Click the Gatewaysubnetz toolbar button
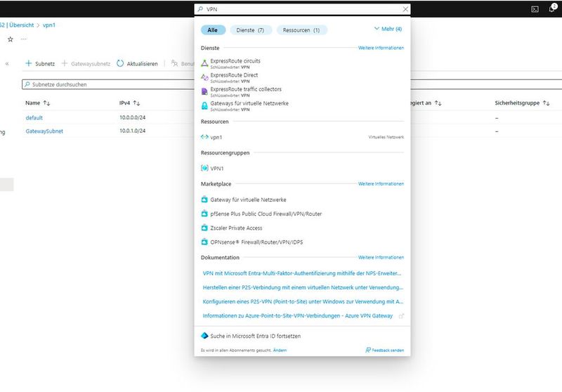Image resolution: width=562 pixels, height=392 pixels. (86, 63)
